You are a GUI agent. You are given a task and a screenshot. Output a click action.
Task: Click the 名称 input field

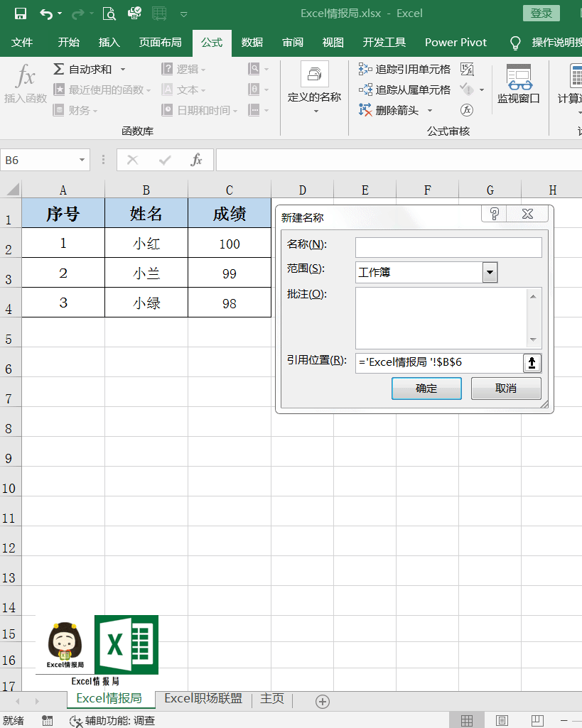(x=448, y=247)
